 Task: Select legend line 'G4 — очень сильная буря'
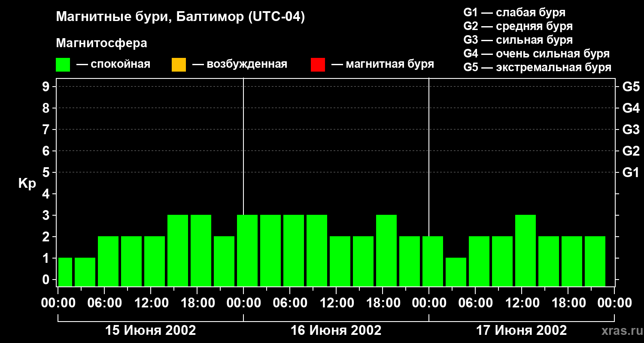coord(537,54)
